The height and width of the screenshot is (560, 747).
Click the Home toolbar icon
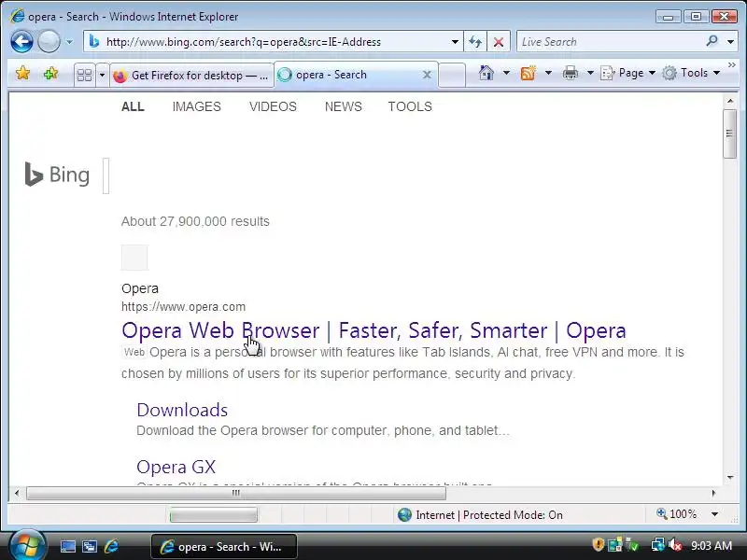[x=486, y=73]
